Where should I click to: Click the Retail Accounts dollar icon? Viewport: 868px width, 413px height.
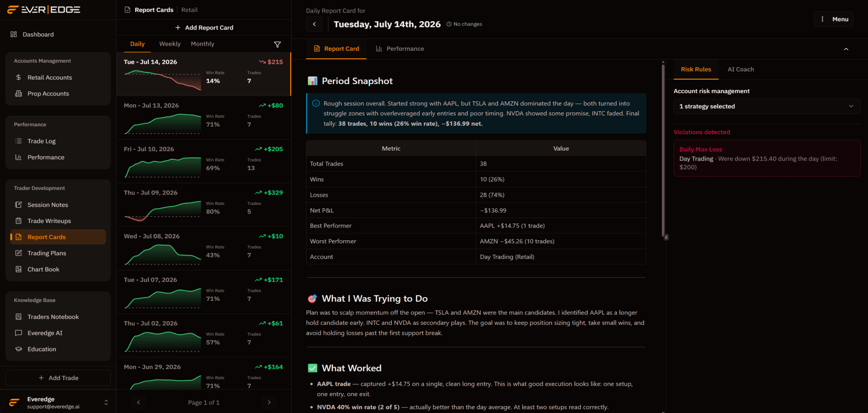click(x=19, y=77)
